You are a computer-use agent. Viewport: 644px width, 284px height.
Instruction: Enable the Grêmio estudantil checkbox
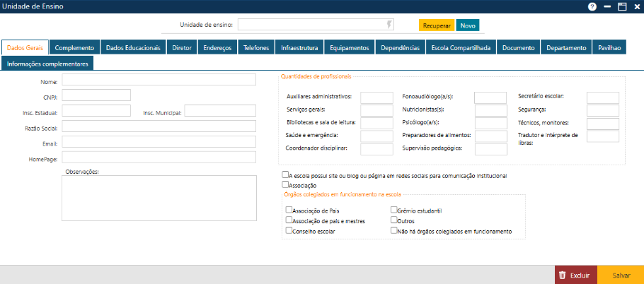[394, 210]
